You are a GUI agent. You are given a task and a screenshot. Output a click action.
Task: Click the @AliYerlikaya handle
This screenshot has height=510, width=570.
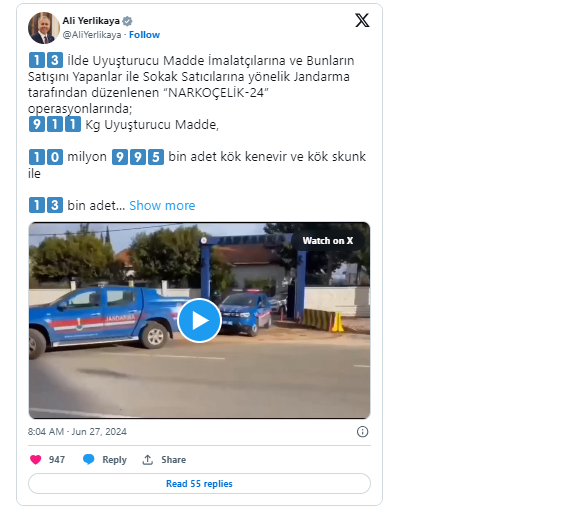(92, 35)
